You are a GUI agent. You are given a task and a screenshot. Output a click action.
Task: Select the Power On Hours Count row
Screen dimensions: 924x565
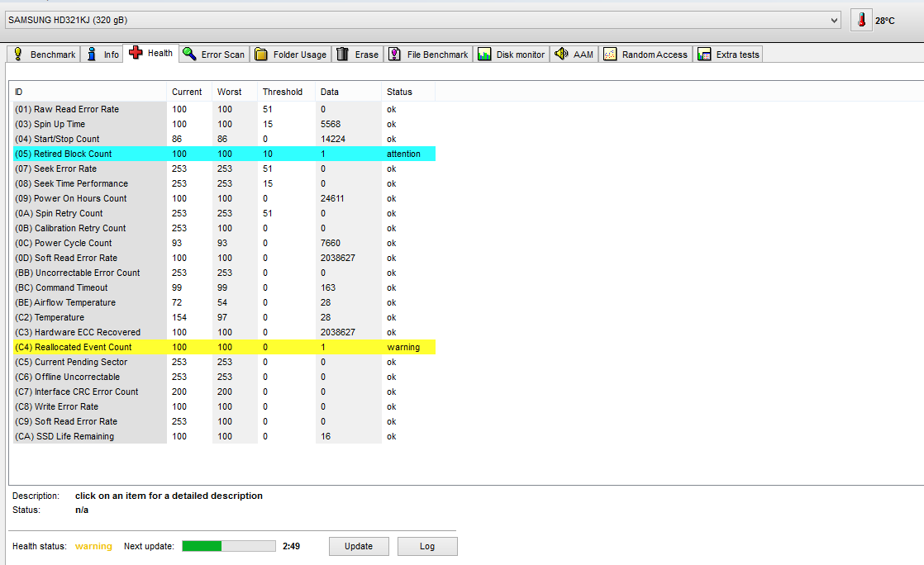pyautogui.click(x=225, y=198)
